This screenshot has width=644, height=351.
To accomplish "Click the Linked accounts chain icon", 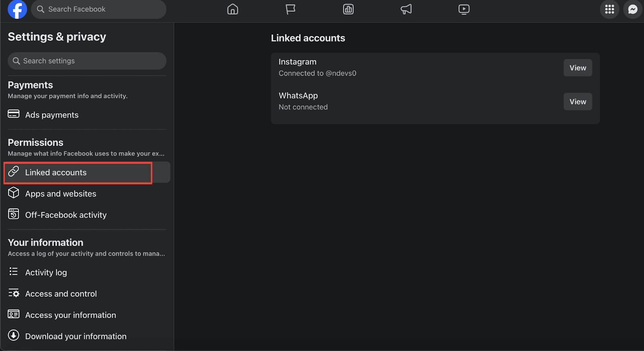I will click(14, 171).
